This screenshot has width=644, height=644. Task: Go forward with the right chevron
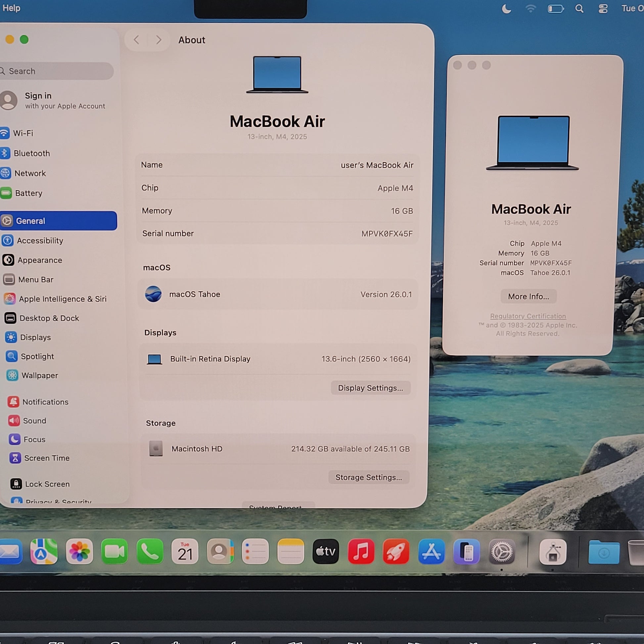159,40
